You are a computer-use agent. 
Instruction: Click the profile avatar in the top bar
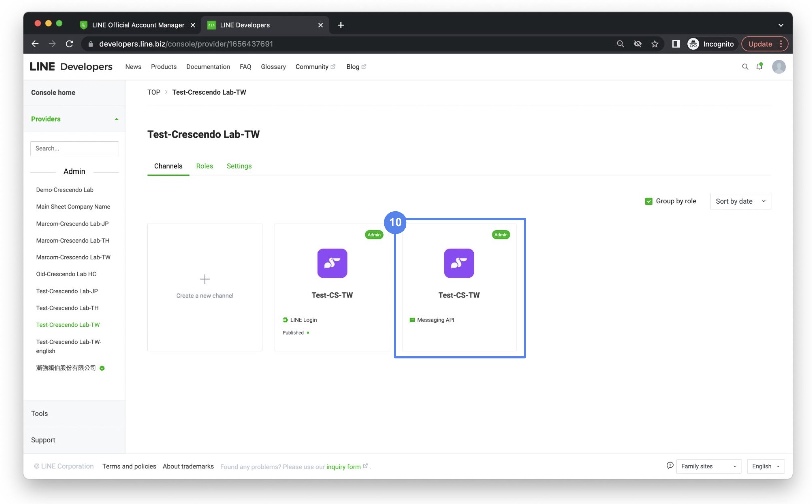pos(778,66)
